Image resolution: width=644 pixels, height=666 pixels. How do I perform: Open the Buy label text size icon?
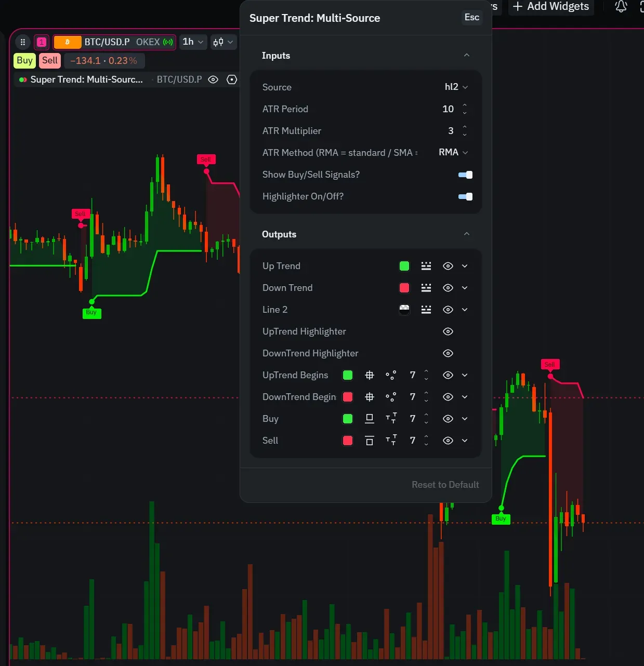[391, 419]
